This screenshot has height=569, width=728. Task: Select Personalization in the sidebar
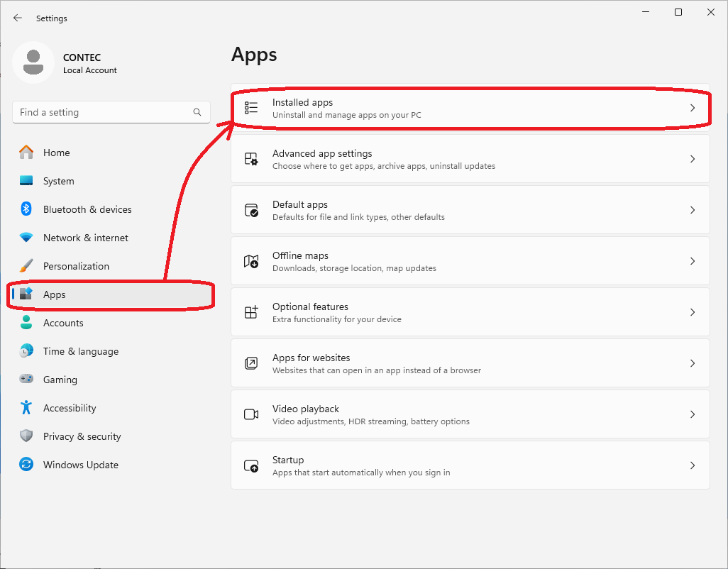click(76, 266)
